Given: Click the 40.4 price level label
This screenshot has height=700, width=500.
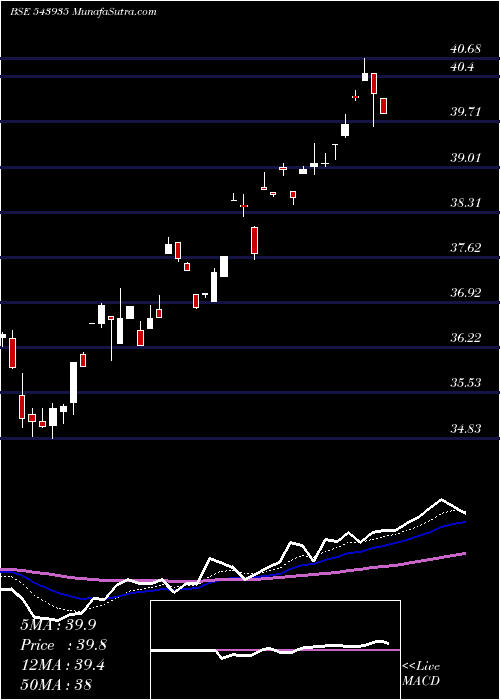Looking at the screenshot, I should pyautogui.click(x=462, y=67).
